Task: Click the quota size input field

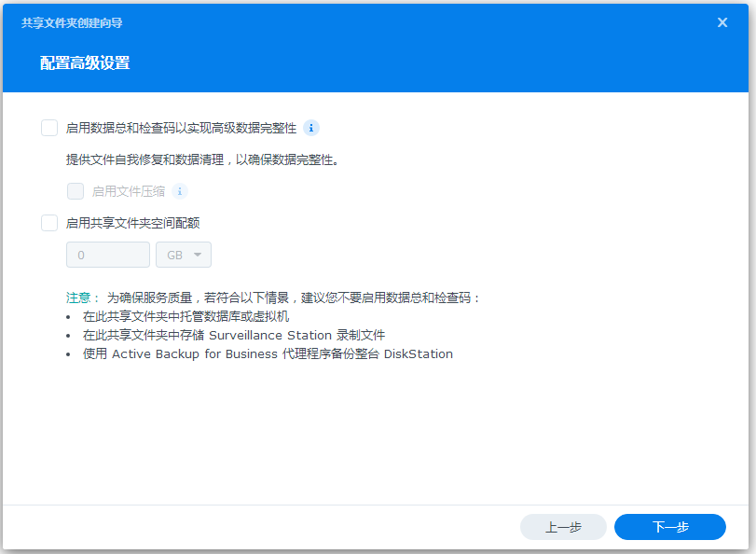Action: (x=107, y=255)
